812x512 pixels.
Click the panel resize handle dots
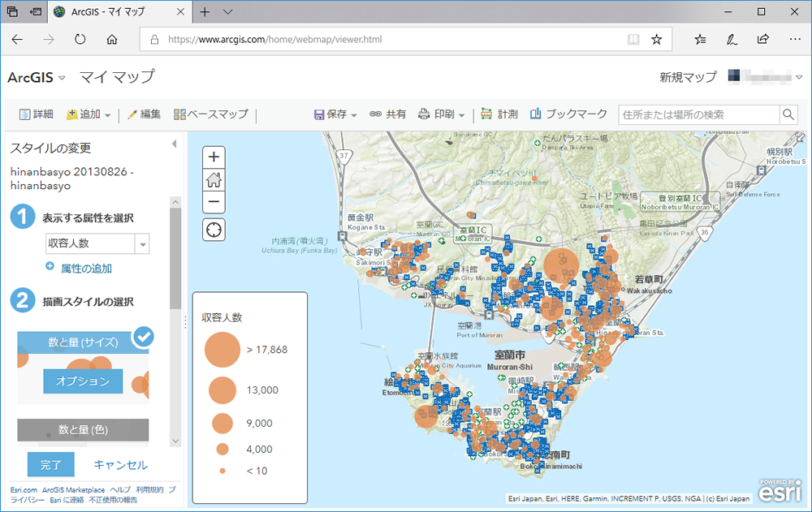pyautogui.click(x=185, y=322)
